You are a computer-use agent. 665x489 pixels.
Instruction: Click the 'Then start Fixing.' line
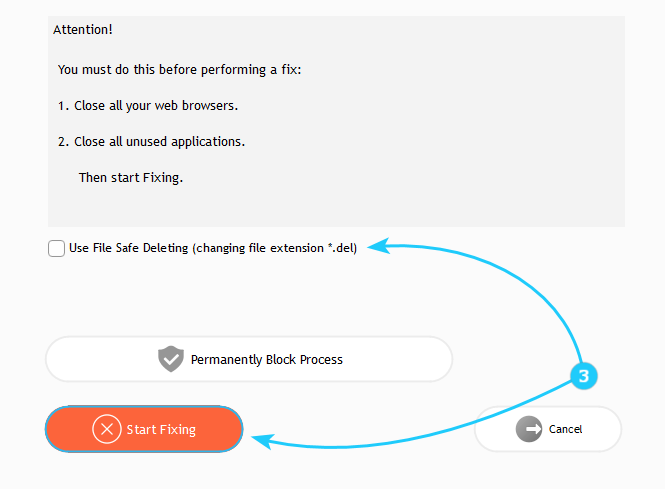[x=131, y=178]
